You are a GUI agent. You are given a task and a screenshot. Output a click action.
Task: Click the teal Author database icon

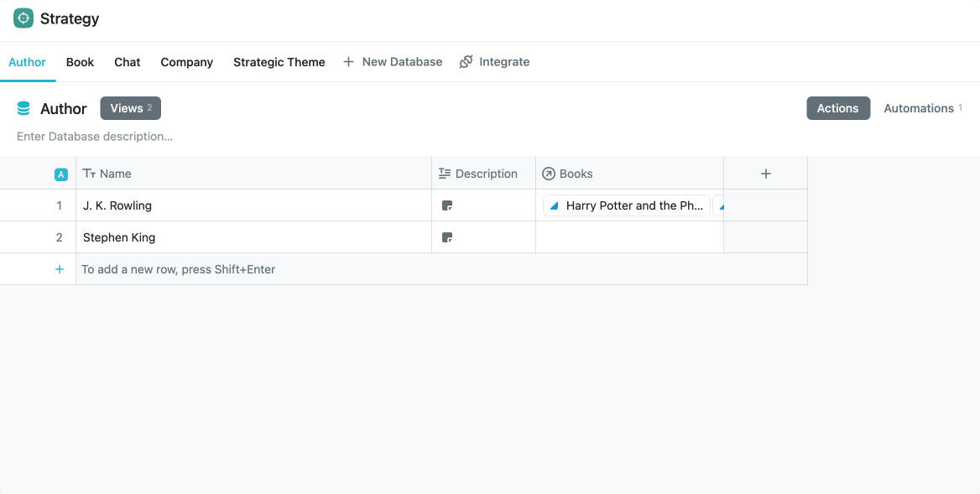[23, 107]
